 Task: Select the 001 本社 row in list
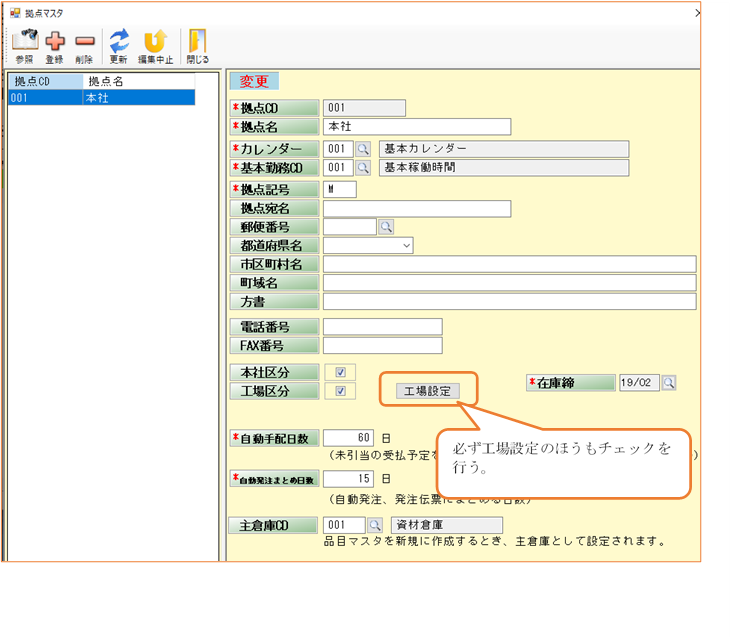100,98
